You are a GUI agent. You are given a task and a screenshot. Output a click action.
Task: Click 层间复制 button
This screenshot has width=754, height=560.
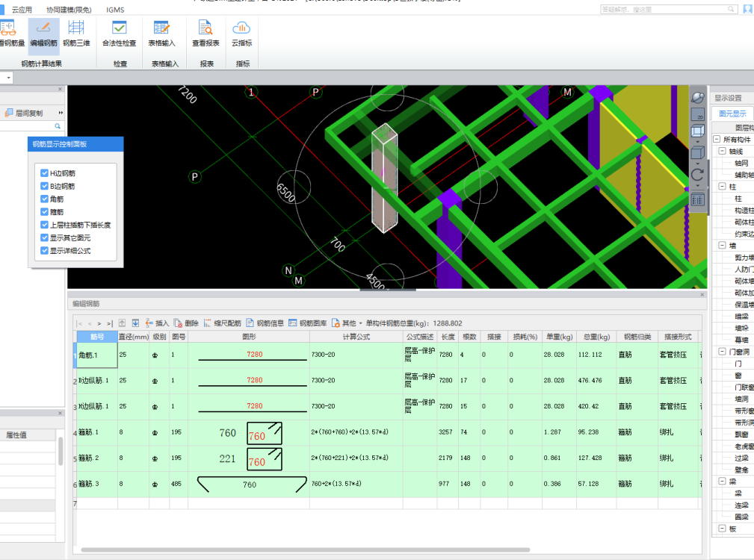tap(24, 113)
